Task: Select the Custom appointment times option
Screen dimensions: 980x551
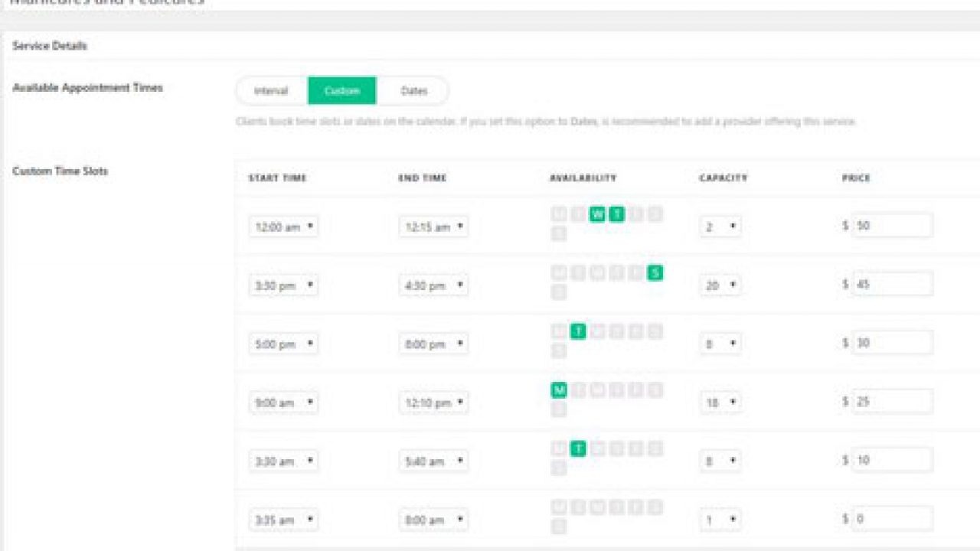Action: [x=341, y=91]
